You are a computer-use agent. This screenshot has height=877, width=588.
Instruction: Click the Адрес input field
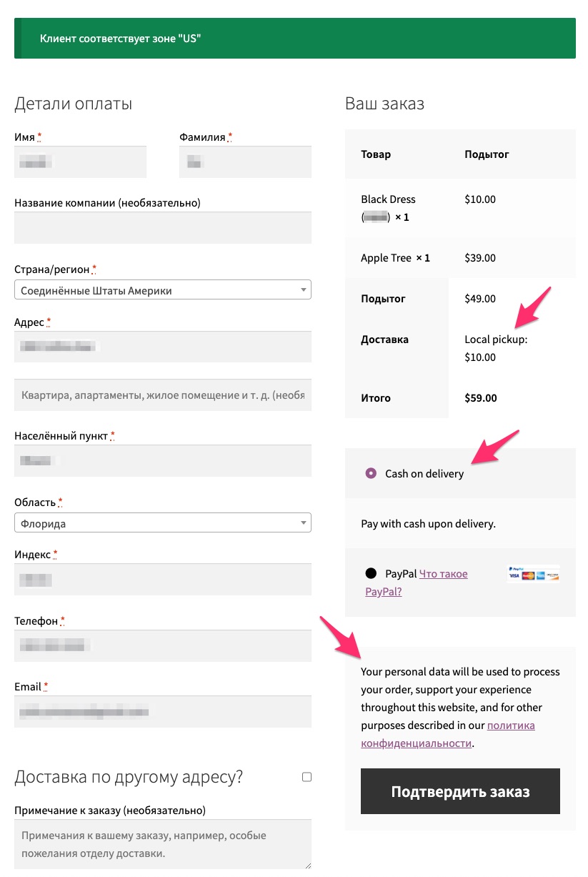[162, 347]
